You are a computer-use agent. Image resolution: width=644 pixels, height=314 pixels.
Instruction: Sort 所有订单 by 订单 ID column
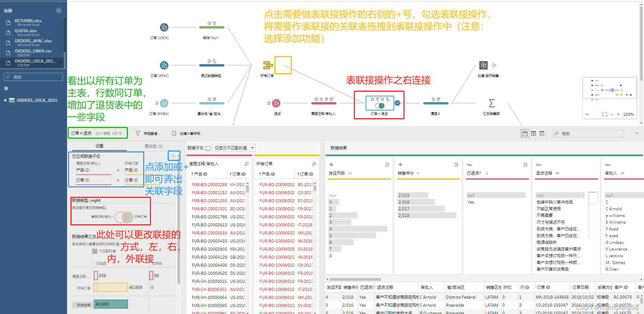tap(305, 174)
